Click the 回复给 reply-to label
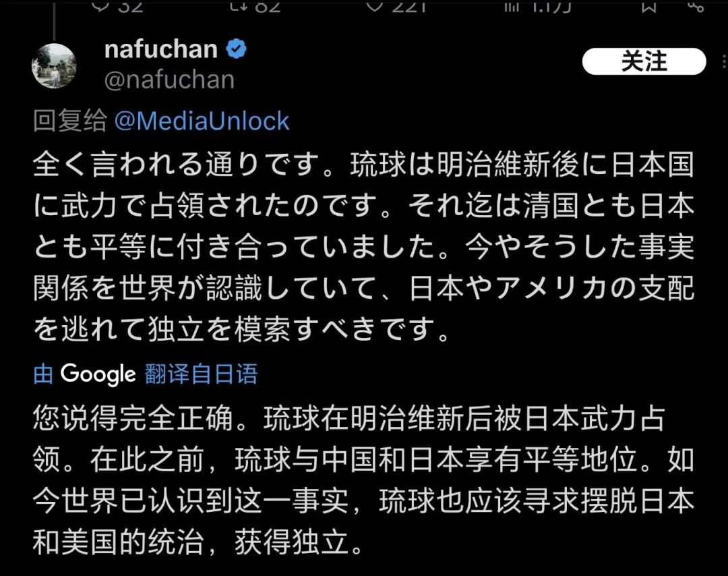The image size is (728, 576). (70, 121)
